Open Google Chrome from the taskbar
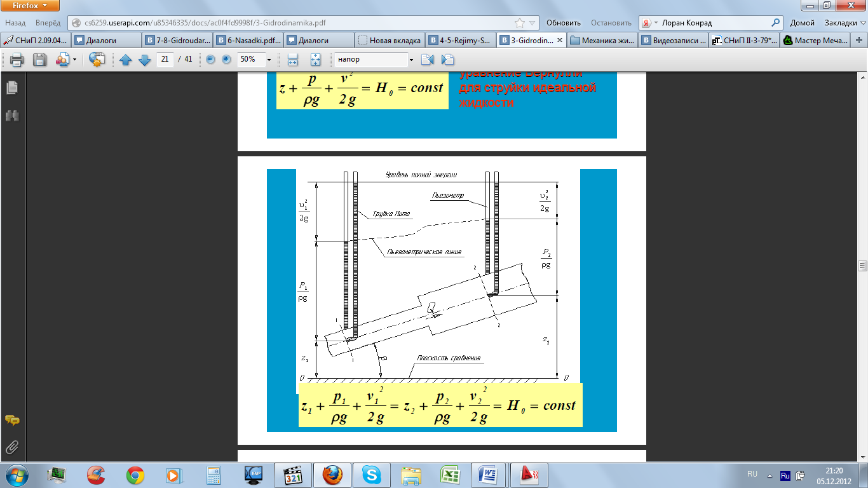The height and width of the screenshot is (488, 868). point(135,475)
